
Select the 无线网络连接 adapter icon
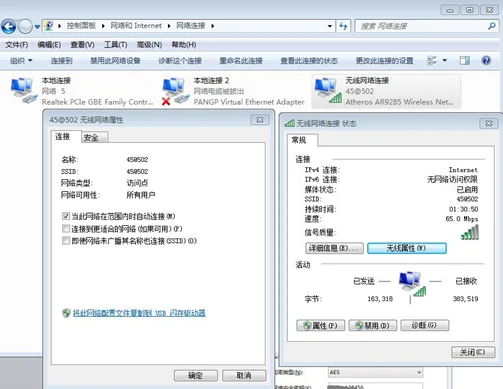pyautogui.click(x=327, y=90)
